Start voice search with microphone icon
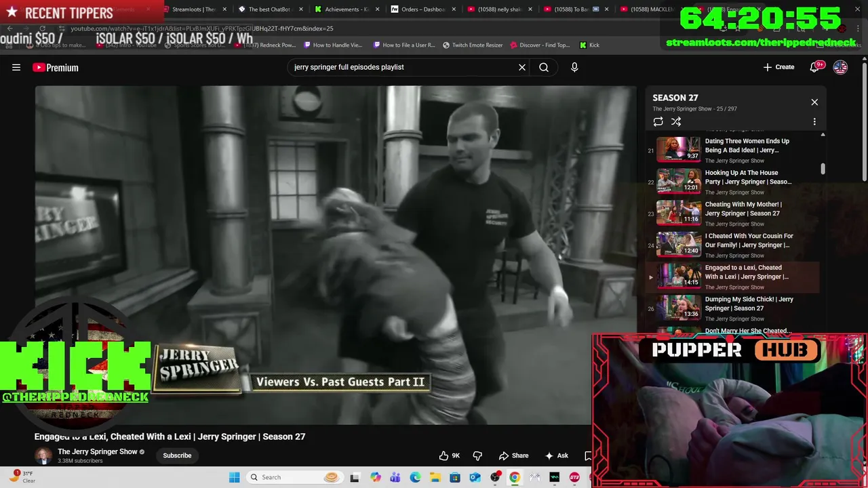Image resolution: width=868 pixels, height=488 pixels. pyautogui.click(x=574, y=67)
